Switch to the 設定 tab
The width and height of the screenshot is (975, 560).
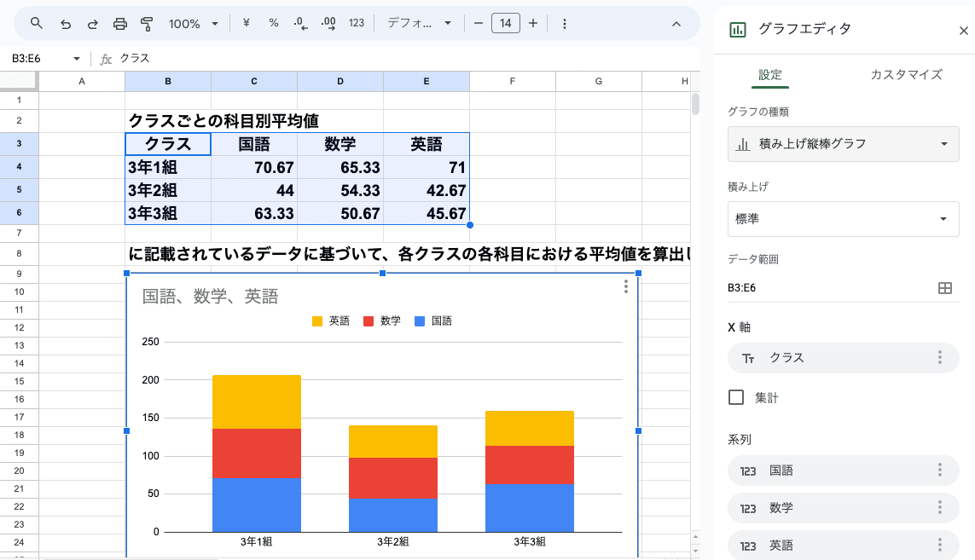point(769,75)
